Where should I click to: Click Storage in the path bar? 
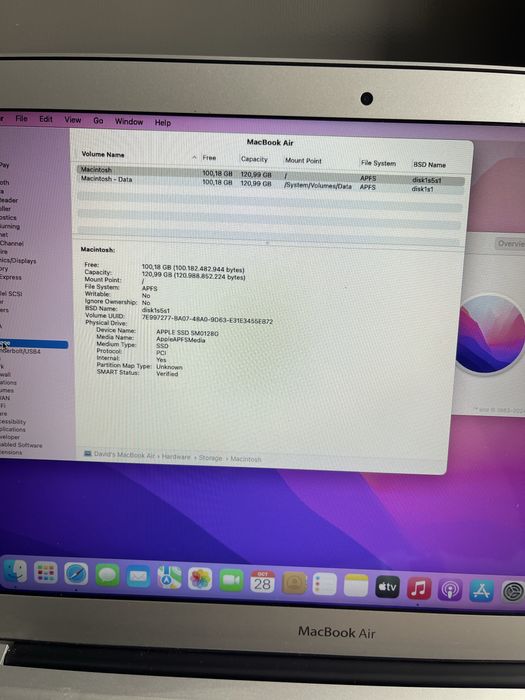[x=210, y=458]
